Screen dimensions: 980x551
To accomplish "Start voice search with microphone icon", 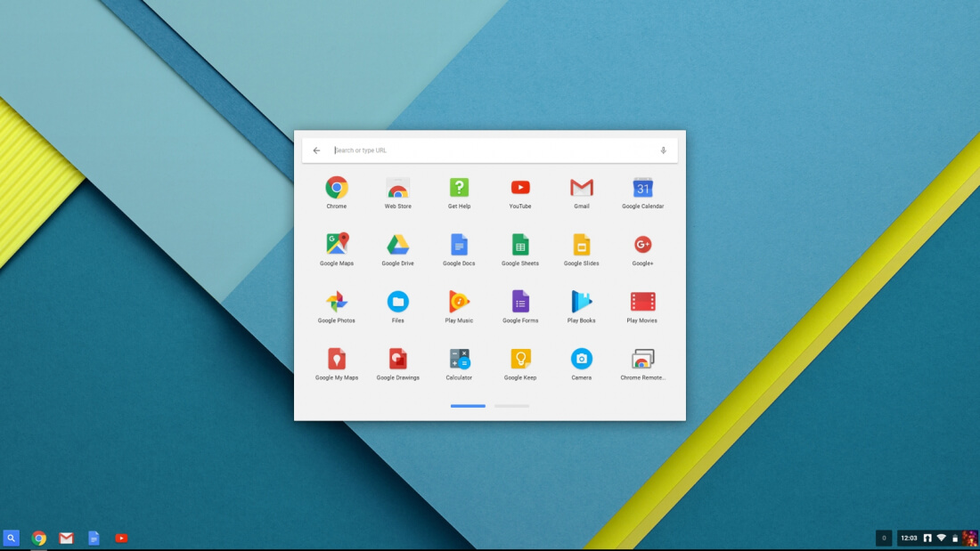I will pos(664,150).
